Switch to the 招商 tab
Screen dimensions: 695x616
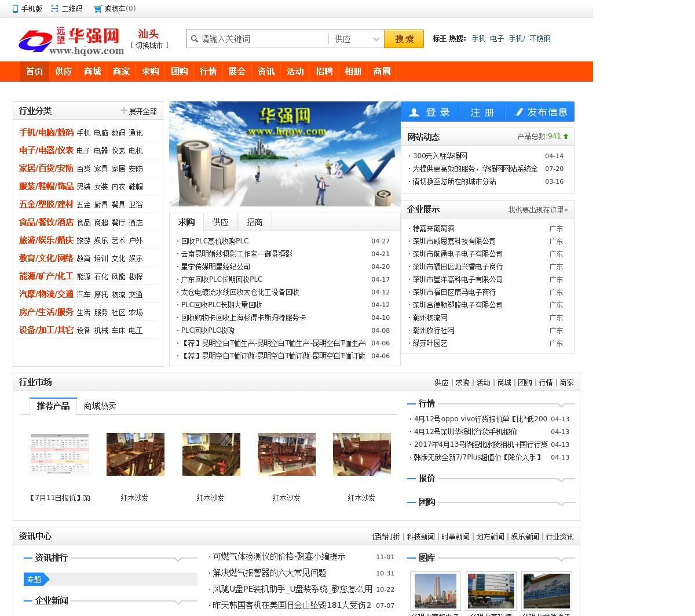click(x=254, y=223)
